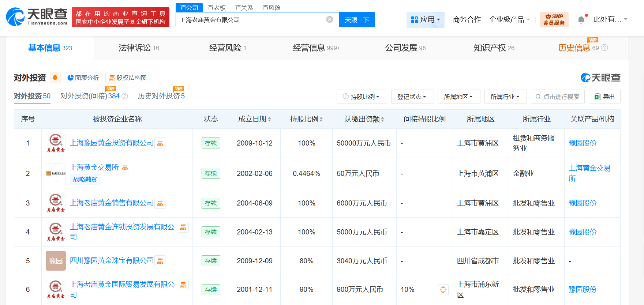Open the 股权结构图 view
The height and width of the screenshot is (305, 644).
[128, 78]
